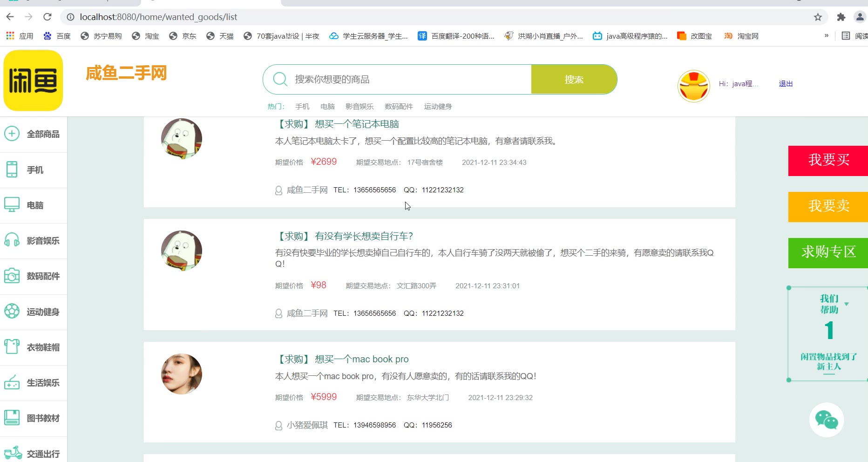This screenshot has width=868, height=462.
Task: Click 电脑 hot search tag
Action: 327,106
